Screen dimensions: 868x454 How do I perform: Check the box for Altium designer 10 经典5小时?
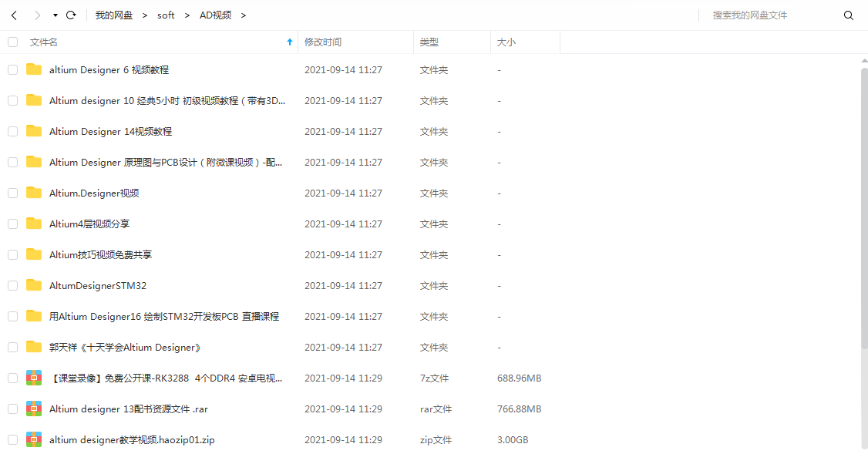pyautogui.click(x=13, y=101)
